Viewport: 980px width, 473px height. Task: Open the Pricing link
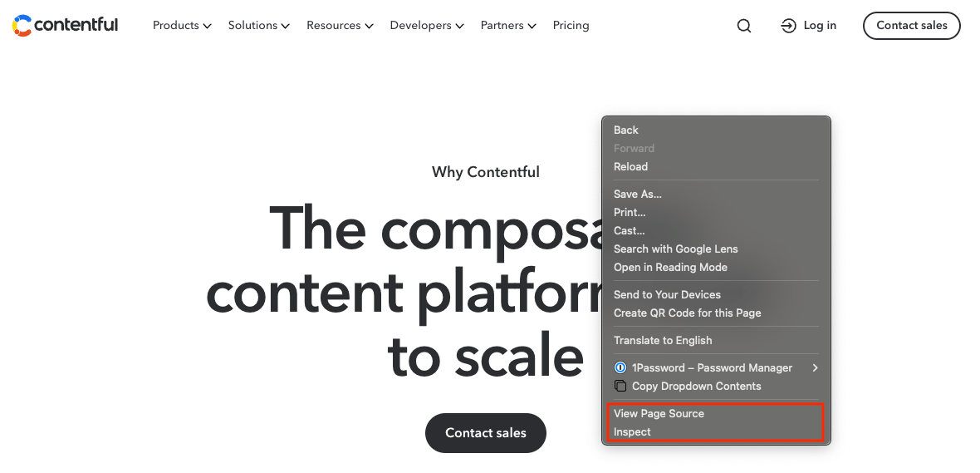(571, 26)
